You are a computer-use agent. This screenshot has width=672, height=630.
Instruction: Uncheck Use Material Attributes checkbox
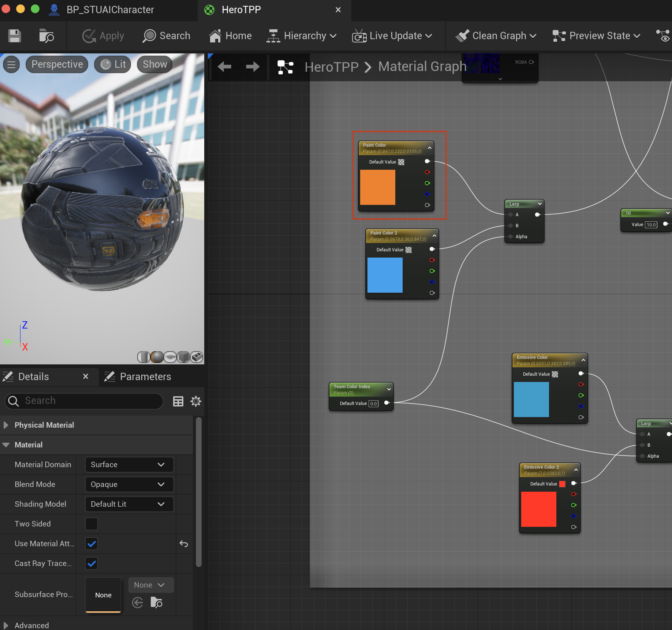pyautogui.click(x=92, y=544)
